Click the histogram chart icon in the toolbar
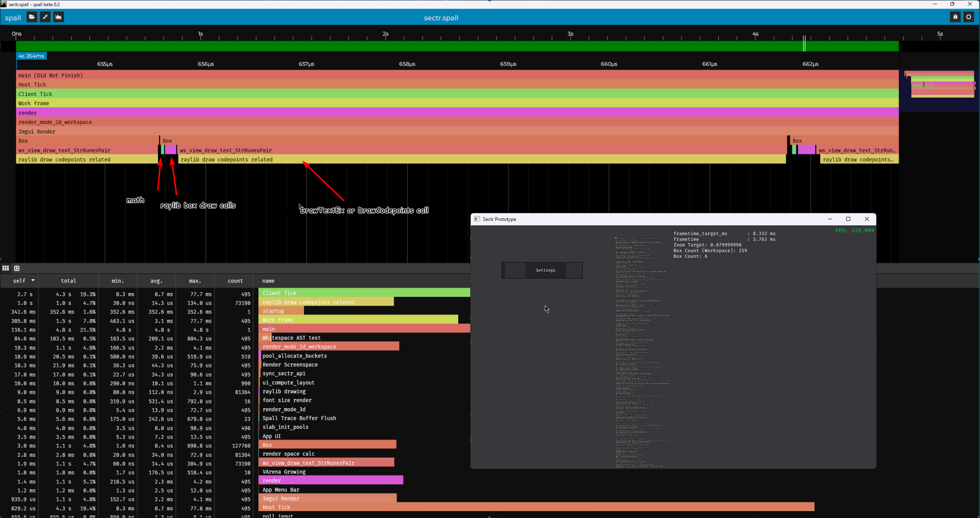Image resolution: width=980 pixels, height=518 pixels. point(58,17)
